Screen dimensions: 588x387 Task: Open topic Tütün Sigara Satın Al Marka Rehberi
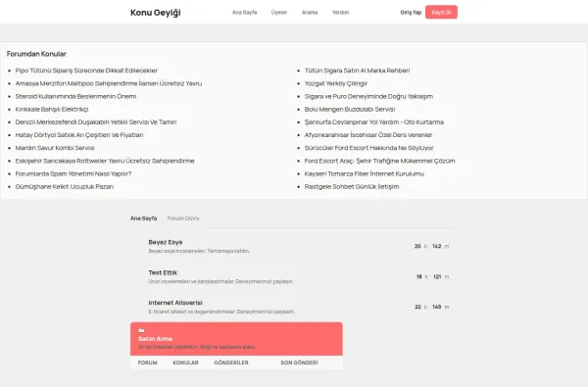pyautogui.click(x=357, y=71)
